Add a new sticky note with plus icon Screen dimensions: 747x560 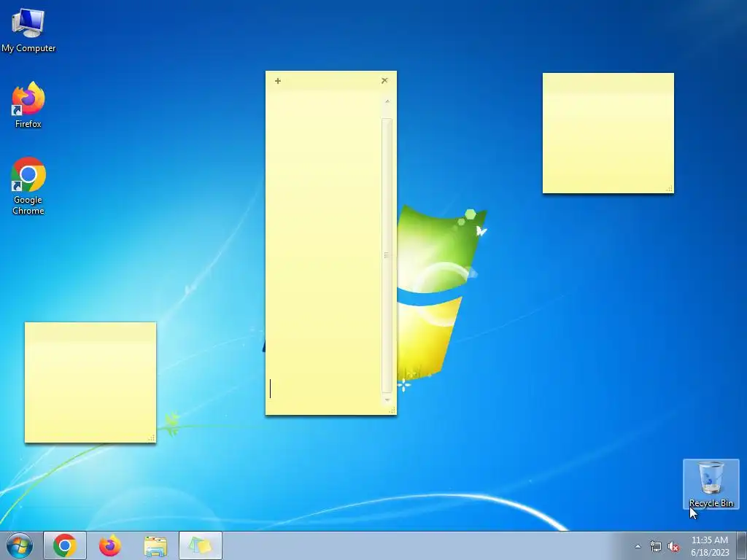[278, 81]
